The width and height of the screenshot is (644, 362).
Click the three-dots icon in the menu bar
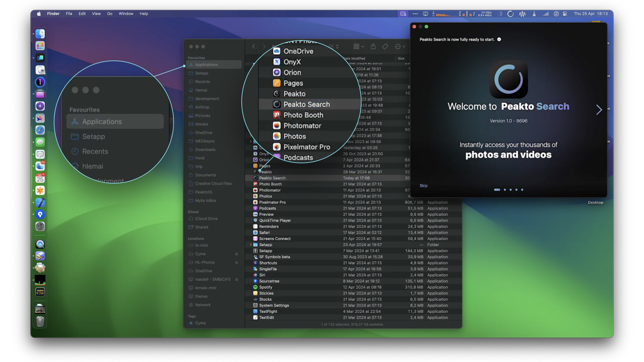415,14
